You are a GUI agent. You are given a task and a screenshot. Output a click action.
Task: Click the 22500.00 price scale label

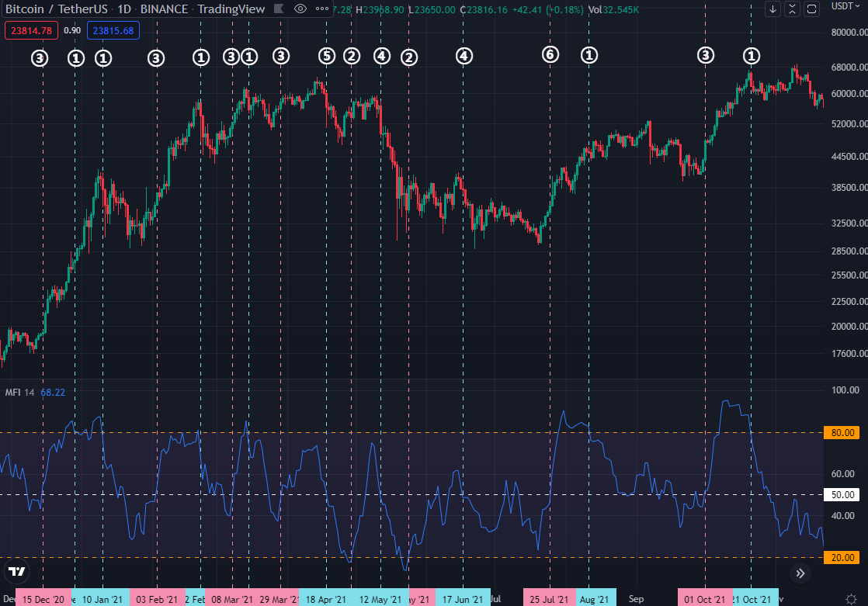849,302
